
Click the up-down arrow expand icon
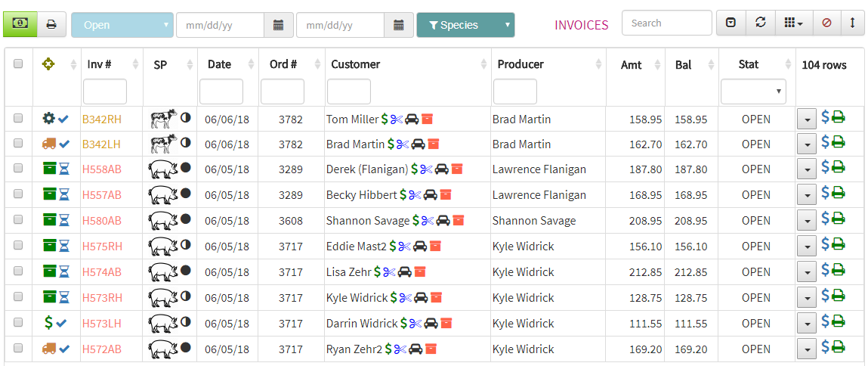[x=852, y=23]
